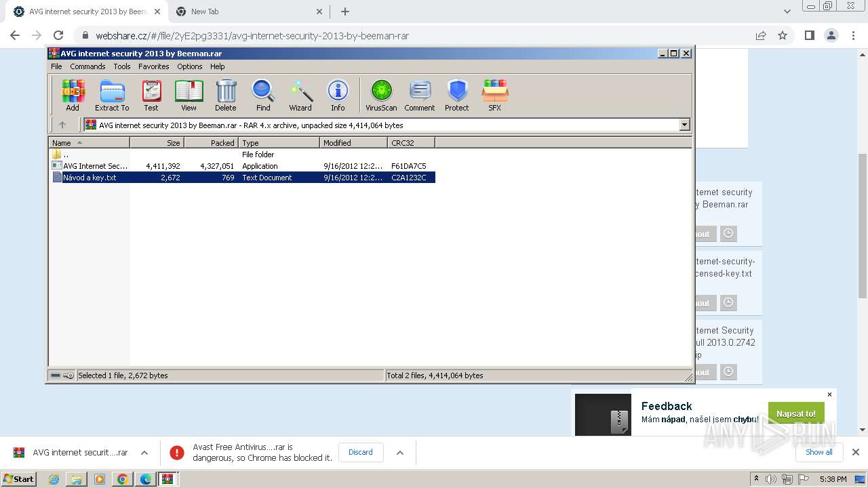The height and width of the screenshot is (488, 868).
Task: Sort by Type column header
Action: (279, 143)
